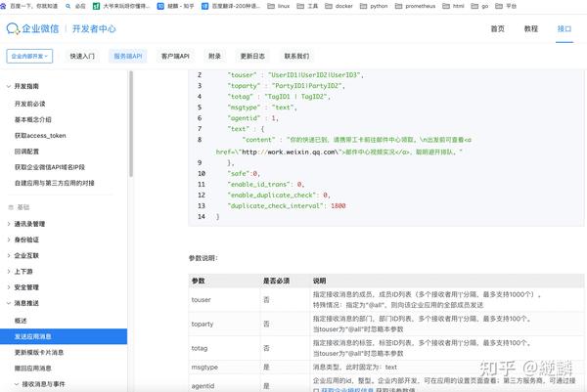This screenshot has height=392, width=587.
Task: Open 获取企业微信API域名IP段 in the sidebar
Action: (x=50, y=167)
